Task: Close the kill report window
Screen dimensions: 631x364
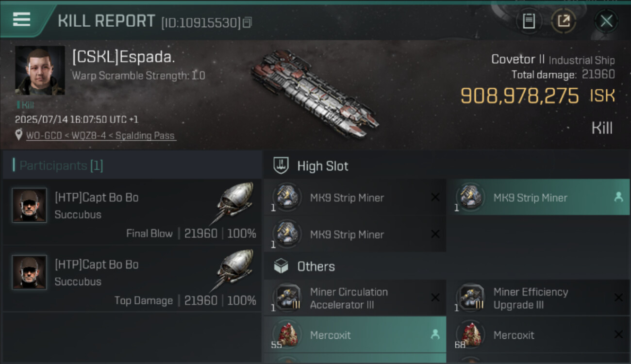Action: tap(606, 21)
